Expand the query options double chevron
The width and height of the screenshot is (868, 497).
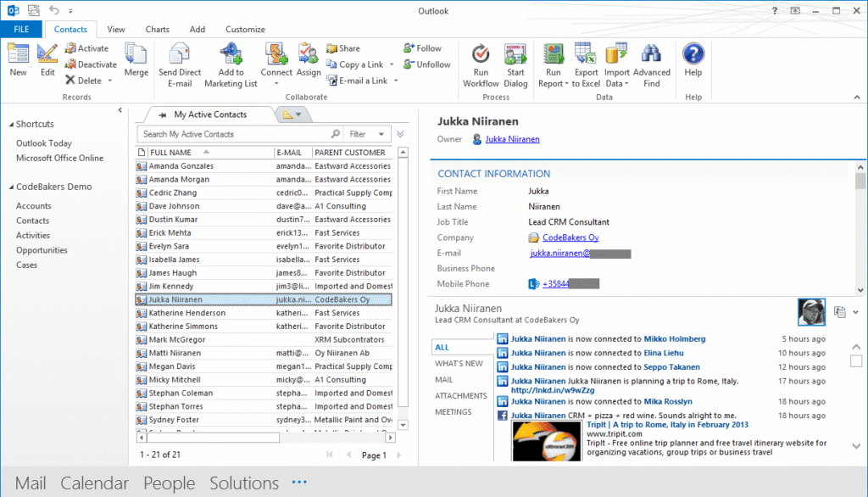pos(400,134)
